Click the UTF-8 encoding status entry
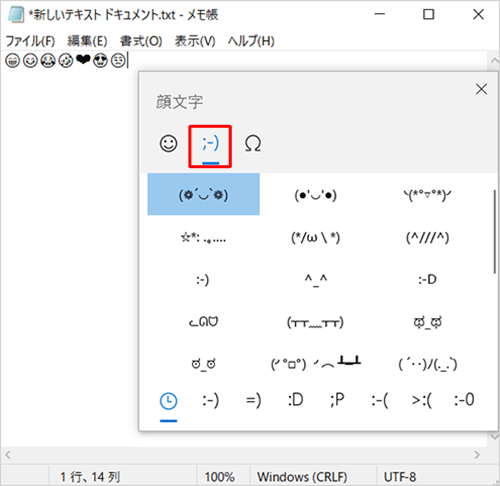This screenshot has height=486, width=500. point(400,477)
